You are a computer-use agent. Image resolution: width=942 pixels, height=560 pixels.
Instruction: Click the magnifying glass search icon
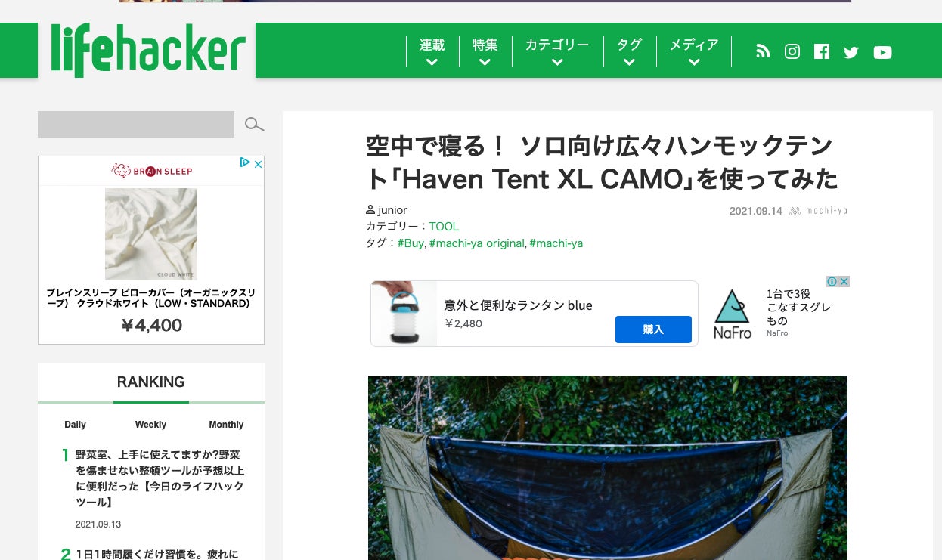pyautogui.click(x=254, y=125)
